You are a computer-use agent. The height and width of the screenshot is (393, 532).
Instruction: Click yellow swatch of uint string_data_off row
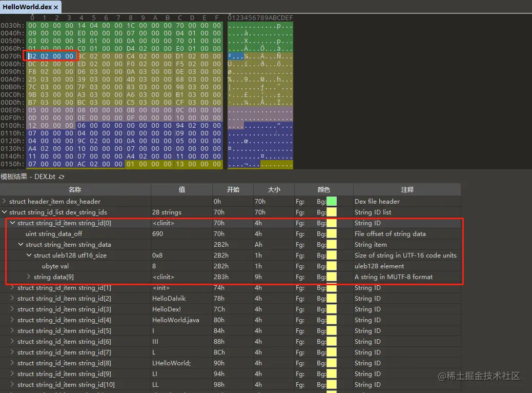[332, 233]
